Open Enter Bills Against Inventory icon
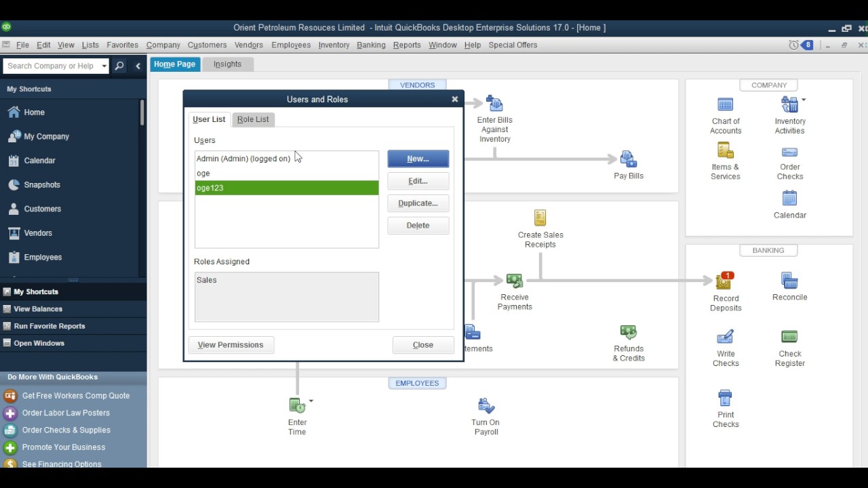This screenshot has width=868, height=488. coord(494,104)
